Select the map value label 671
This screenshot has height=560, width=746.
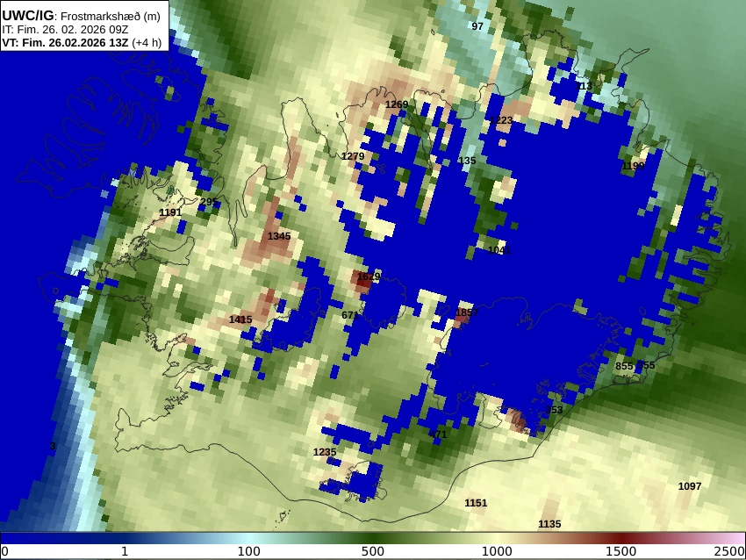[350, 315]
